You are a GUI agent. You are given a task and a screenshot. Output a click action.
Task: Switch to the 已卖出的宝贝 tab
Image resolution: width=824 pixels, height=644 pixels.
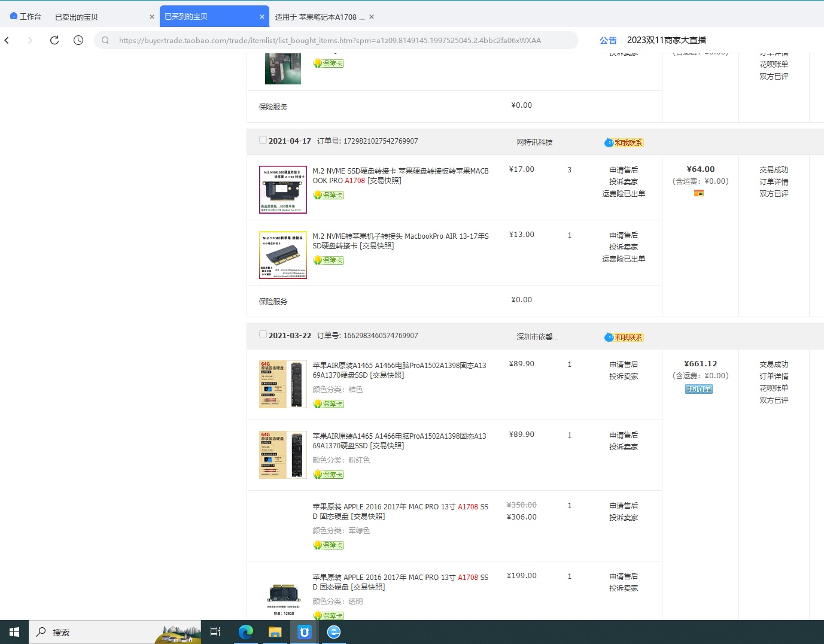(x=77, y=17)
